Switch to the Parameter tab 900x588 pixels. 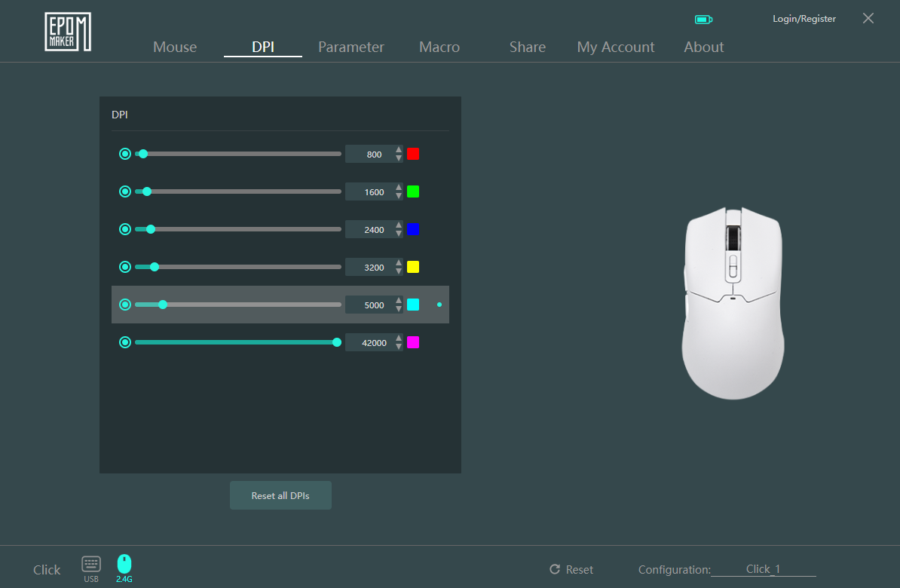point(351,47)
